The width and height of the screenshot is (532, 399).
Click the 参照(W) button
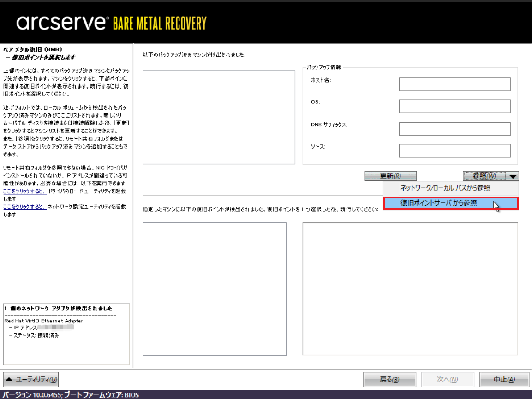coord(484,176)
